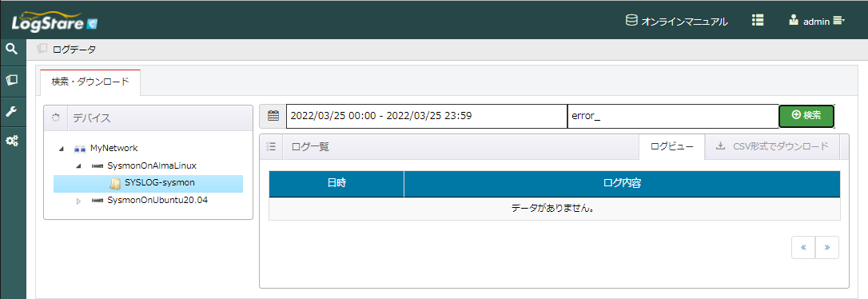Click the LogStare logo

tap(55, 22)
